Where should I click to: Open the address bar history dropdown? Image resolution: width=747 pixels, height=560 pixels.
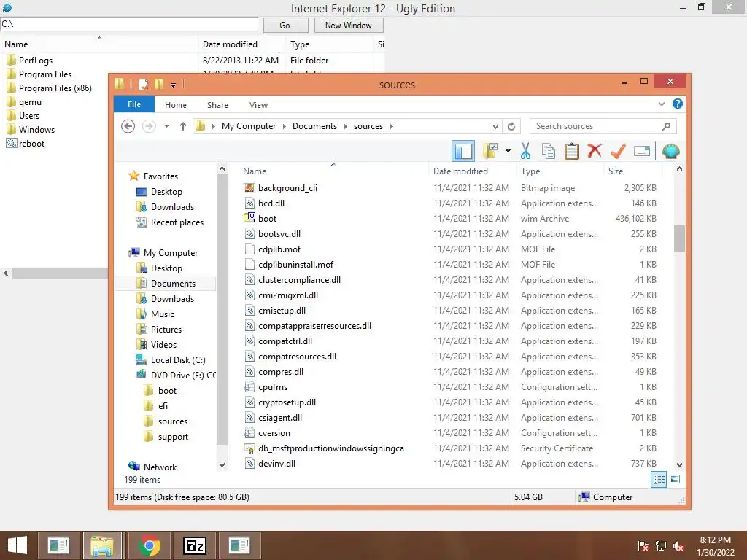(x=495, y=126)
